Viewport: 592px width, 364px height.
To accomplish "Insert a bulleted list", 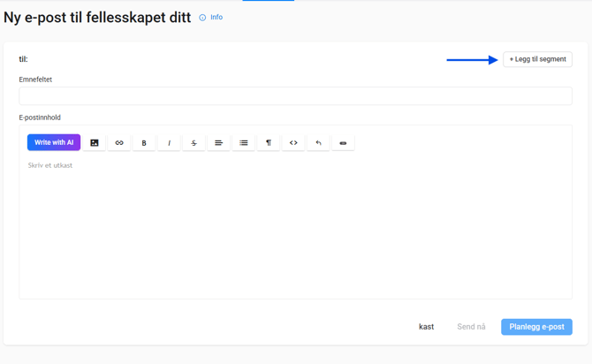I will pyautogui.click(x=244, y=142).
